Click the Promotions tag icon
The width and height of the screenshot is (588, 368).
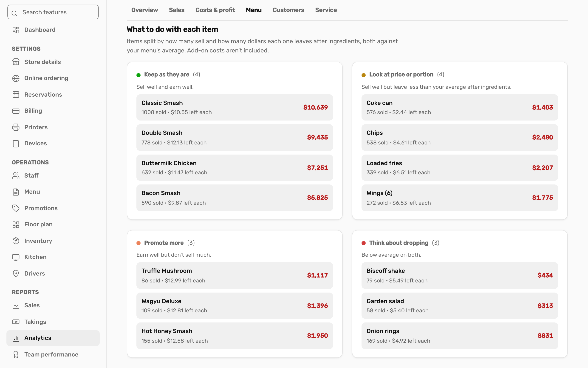point(16,208)
